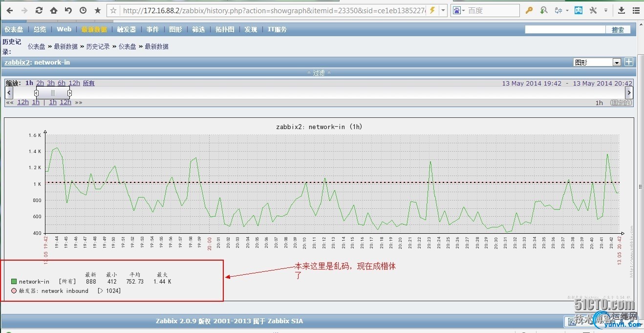Open the favorites star in toolbar
The height and width of the screenshot is (333, 644).
pos(98,10)
